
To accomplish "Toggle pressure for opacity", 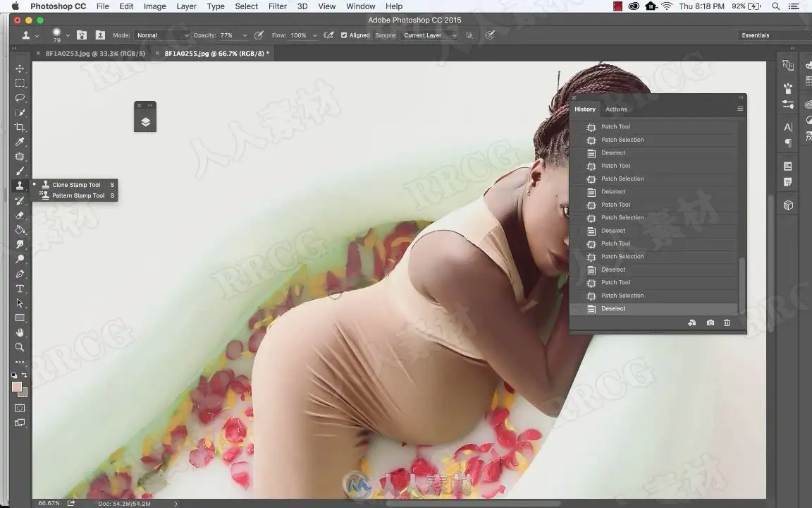I will point(259,35).
